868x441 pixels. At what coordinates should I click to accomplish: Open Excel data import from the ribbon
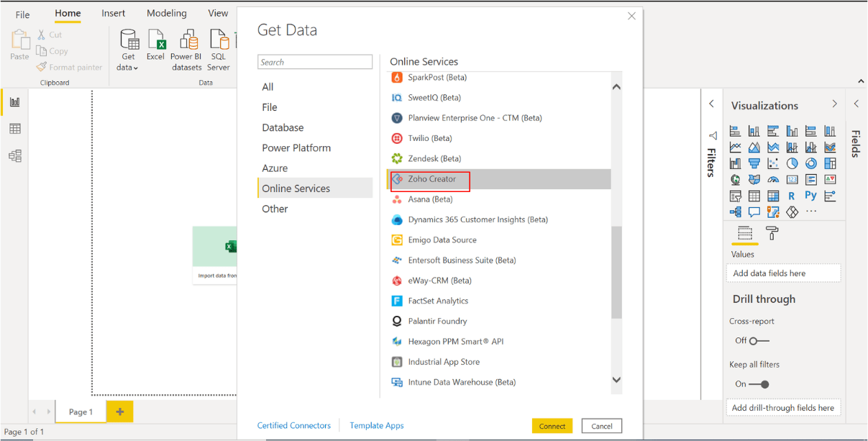pyautogui.click(x=155, y=48)
